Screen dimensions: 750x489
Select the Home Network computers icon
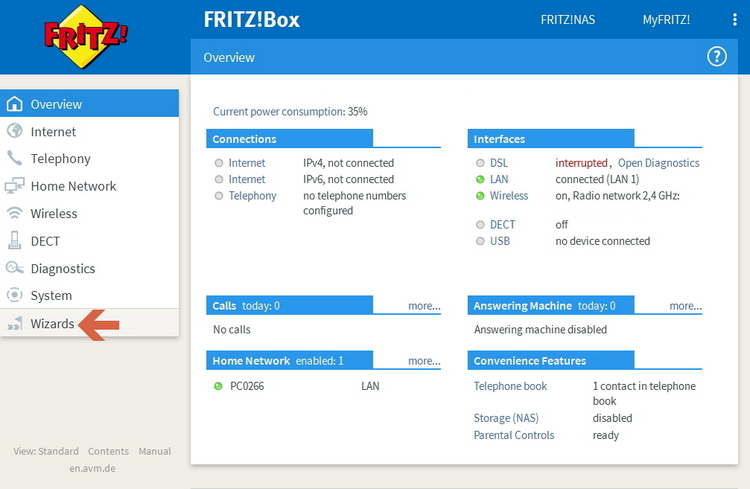[x=14, y=186]
